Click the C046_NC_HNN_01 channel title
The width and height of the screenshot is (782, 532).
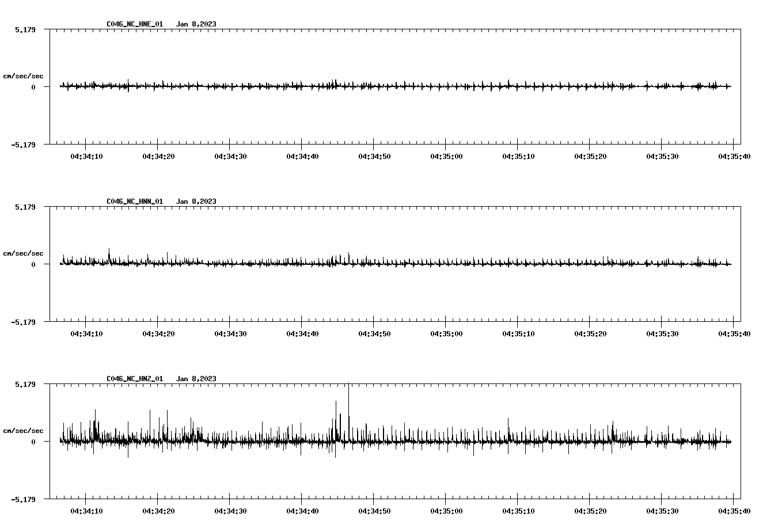pos(134,201)
